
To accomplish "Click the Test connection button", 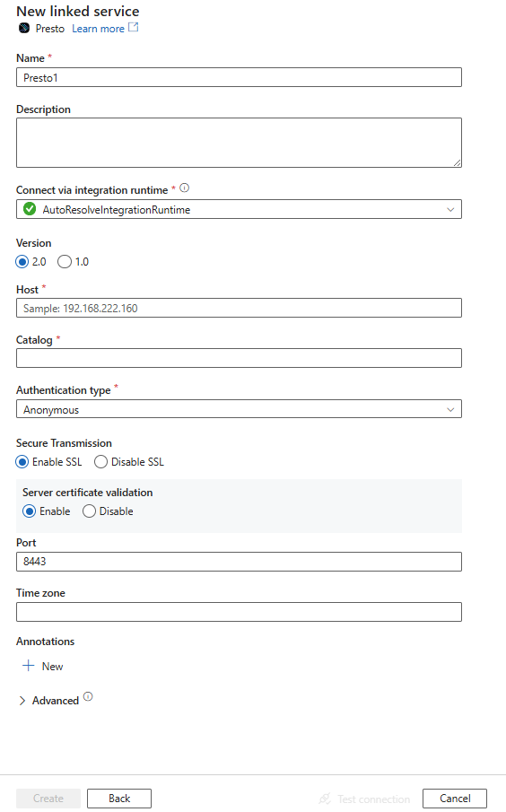I will 364,799.
